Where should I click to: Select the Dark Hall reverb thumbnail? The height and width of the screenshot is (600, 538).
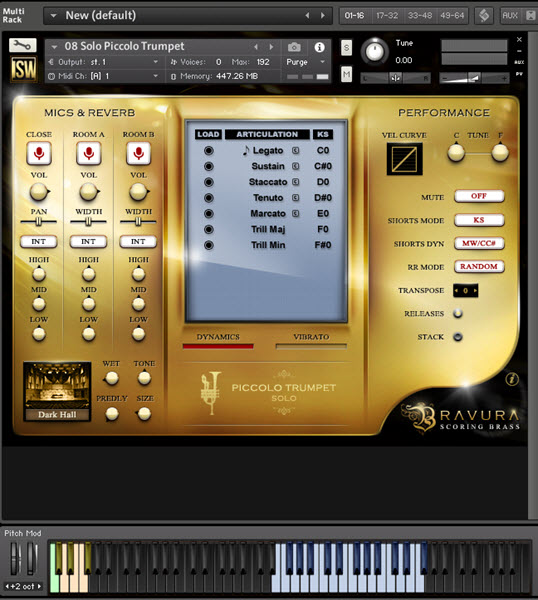[x=57, y=391]
